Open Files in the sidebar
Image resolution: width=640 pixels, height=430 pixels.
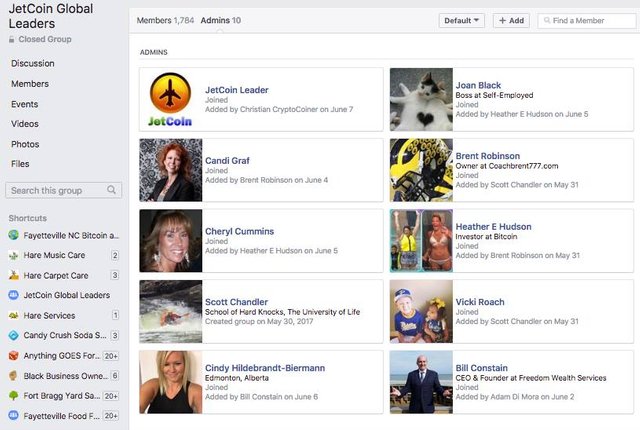point(20,164)
